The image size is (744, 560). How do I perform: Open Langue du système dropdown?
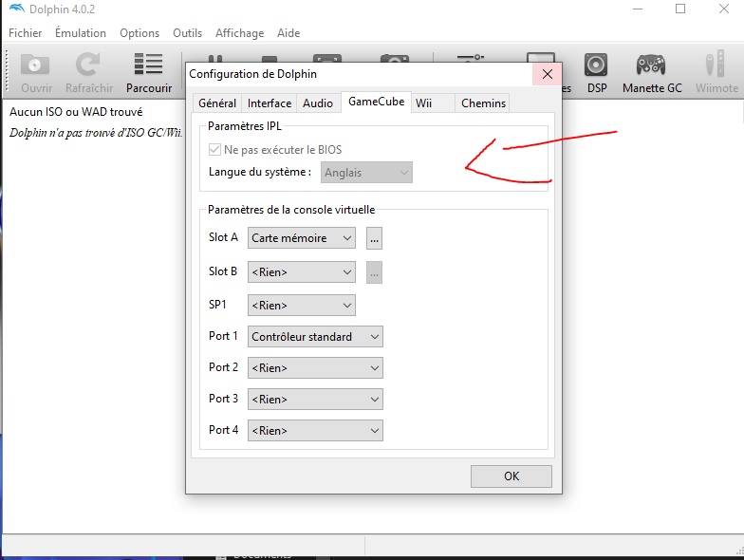pos(366,173)
